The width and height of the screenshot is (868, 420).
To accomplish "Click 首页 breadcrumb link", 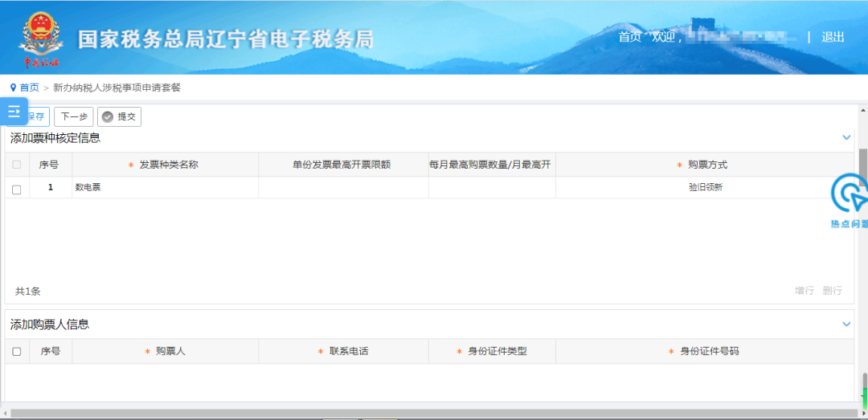I will [30, 88].
